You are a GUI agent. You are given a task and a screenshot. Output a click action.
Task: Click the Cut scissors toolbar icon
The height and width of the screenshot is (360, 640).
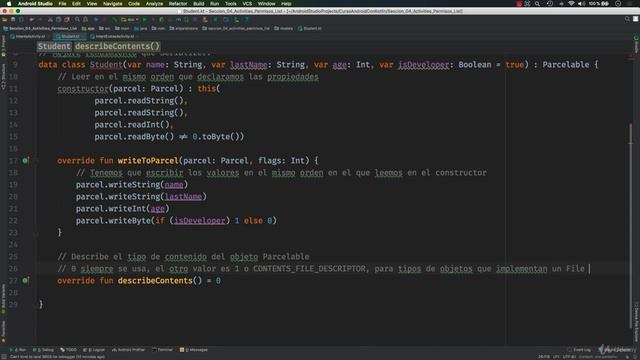[x=50, y=19]
